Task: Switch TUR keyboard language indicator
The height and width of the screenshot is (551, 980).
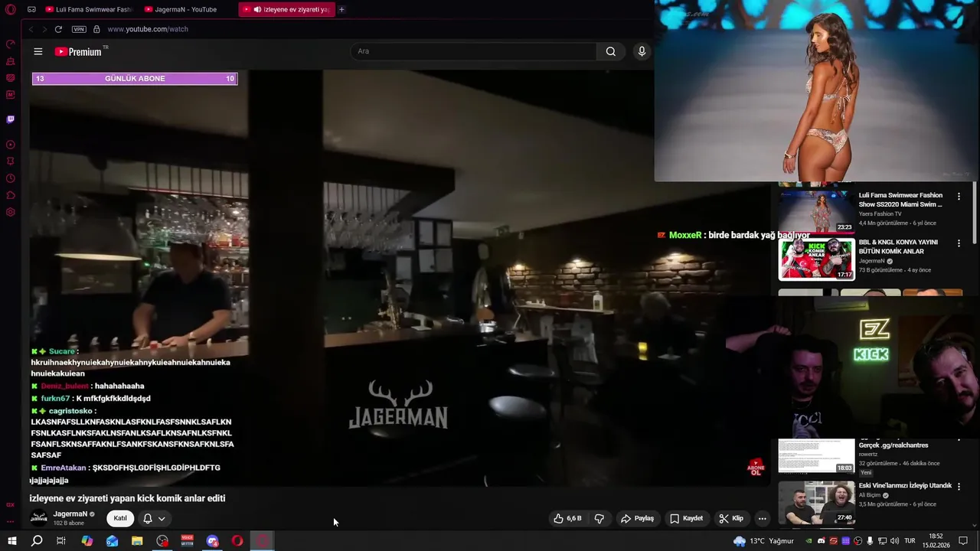Action: (910, 541)
